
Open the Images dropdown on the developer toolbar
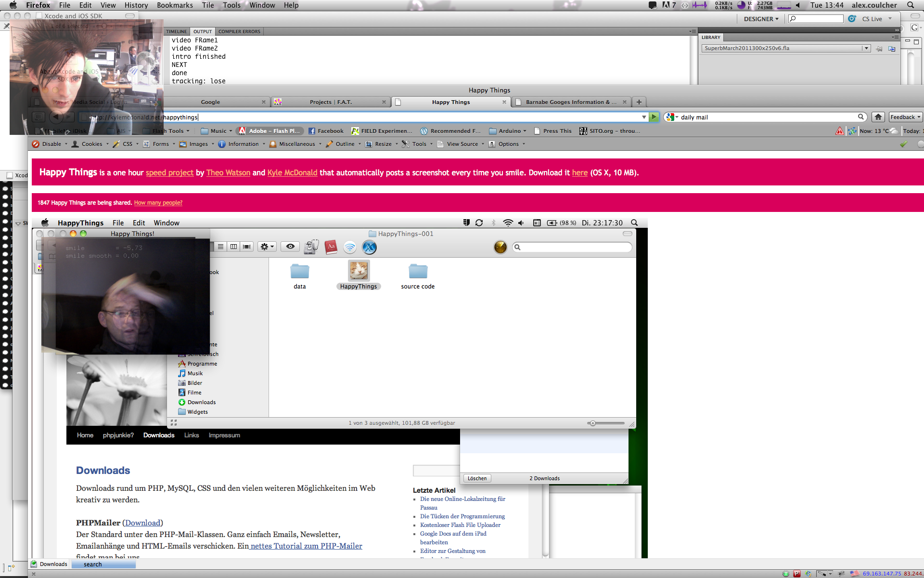[x=197, y=144]
